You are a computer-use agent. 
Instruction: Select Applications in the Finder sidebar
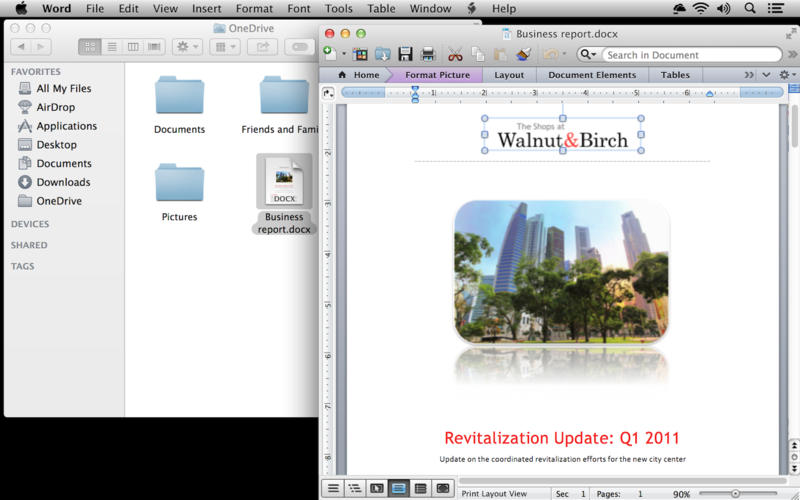click(x=66, y=126)
